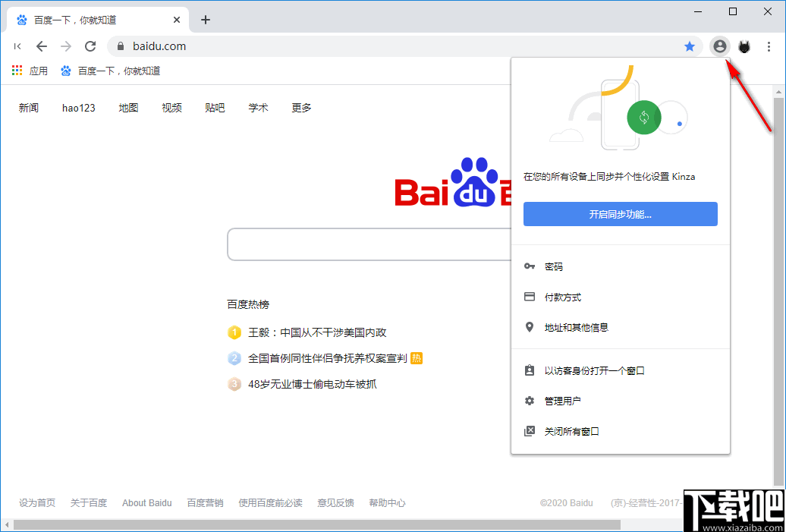
Task: Open 付款方式 payment methods
Action: point(621,297)
